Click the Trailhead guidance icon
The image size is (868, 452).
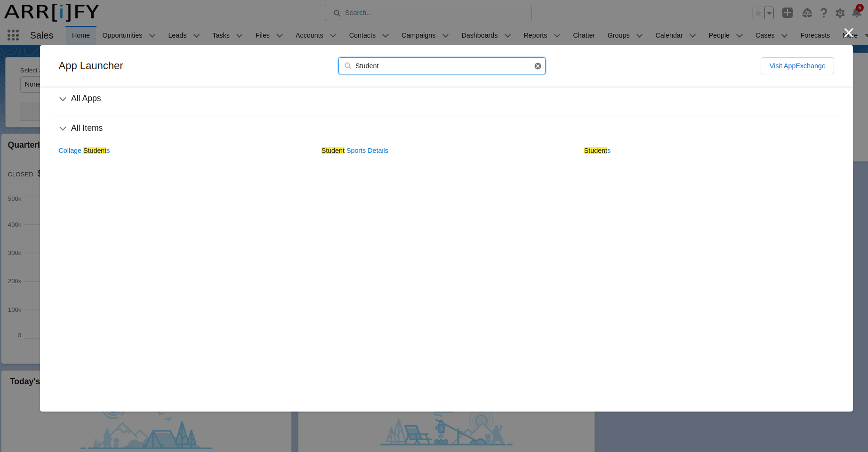tap(807, 13)
